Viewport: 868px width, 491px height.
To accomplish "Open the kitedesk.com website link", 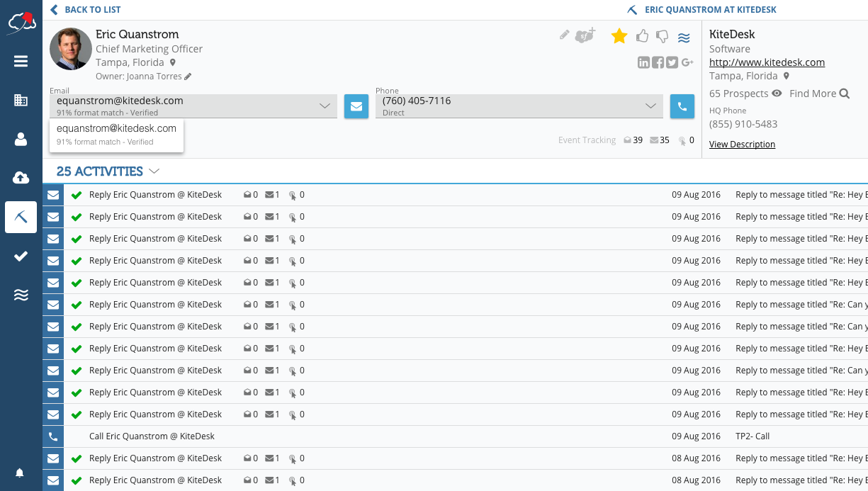I will pyautogui.click(x=767, y=62).
